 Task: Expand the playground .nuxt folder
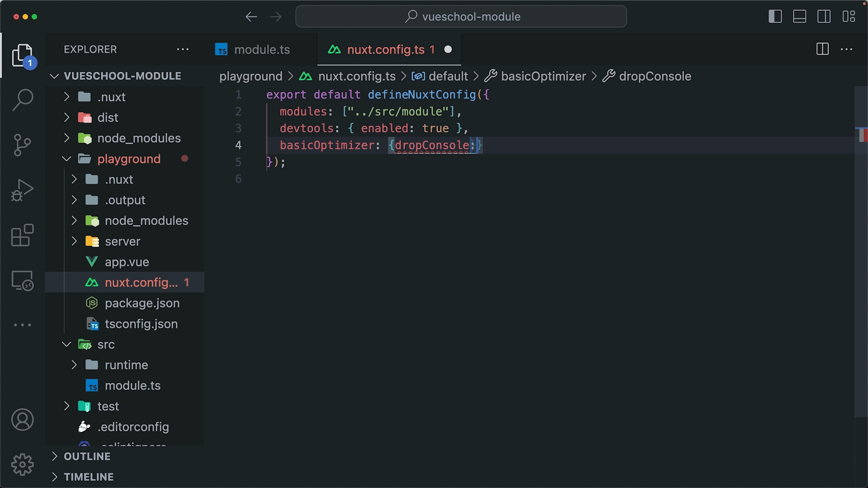125,179
